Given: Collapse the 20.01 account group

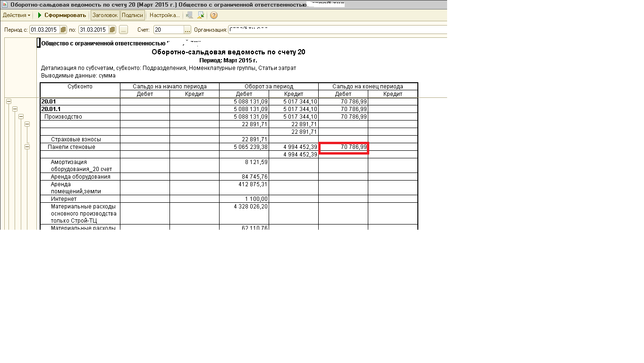Looking at the screenshot, I should click(8, 101).
